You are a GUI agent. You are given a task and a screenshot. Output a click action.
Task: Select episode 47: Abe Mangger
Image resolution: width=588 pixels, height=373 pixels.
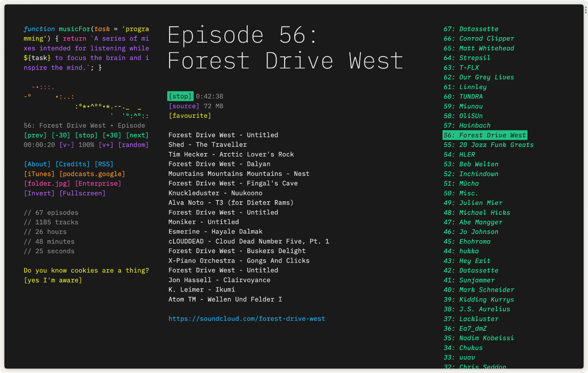click(473, 222)
